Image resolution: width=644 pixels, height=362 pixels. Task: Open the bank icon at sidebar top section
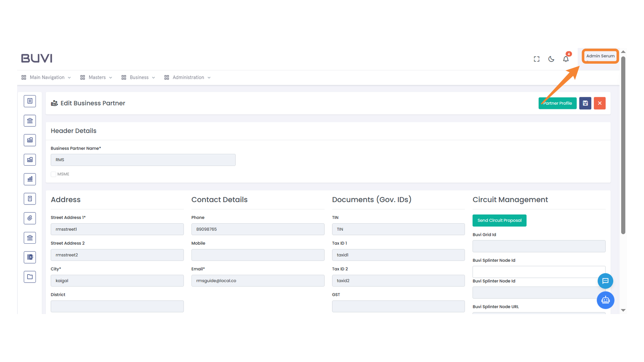30,120
